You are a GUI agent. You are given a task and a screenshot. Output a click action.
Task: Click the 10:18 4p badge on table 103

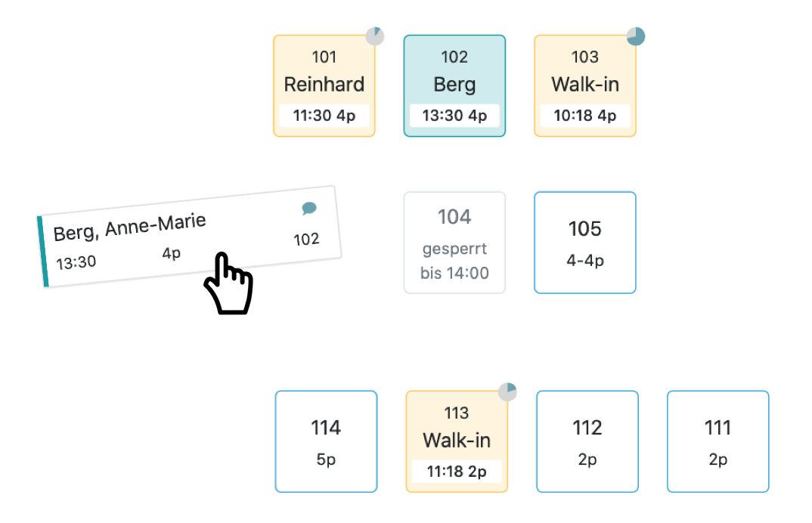click(584, 116)
